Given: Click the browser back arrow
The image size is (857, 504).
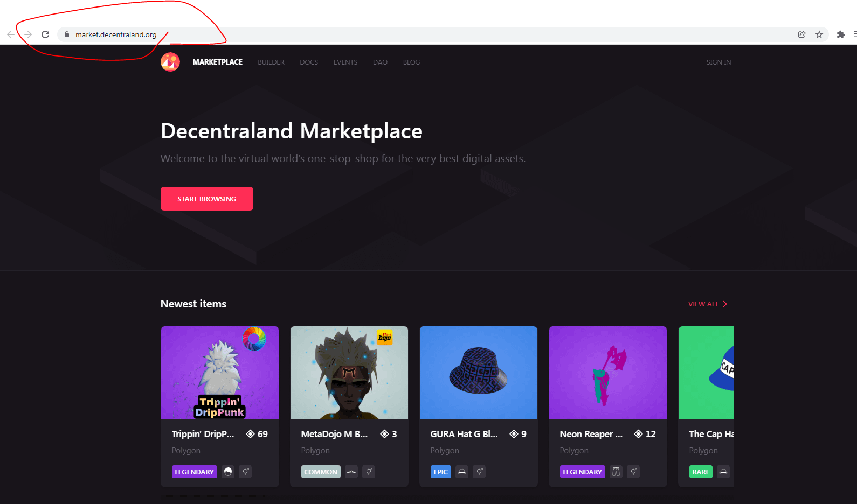Looking at the screenshot, I should [x=11, y=34].
